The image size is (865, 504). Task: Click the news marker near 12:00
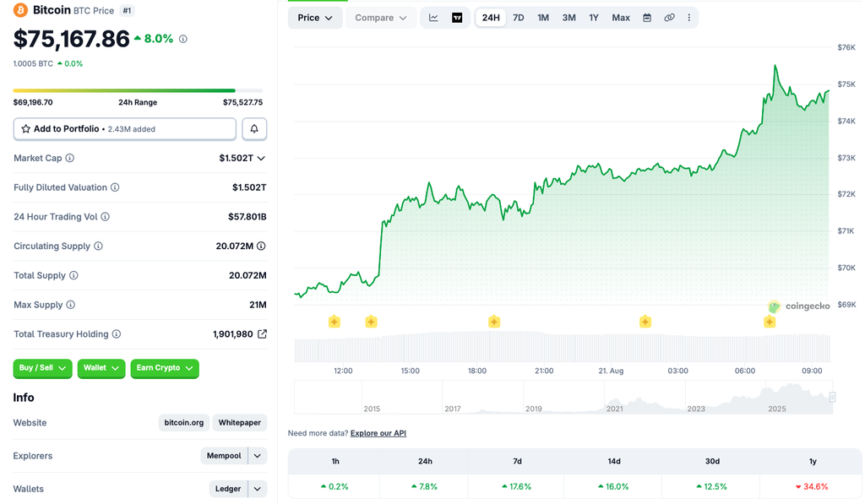(x=335, y=322)
